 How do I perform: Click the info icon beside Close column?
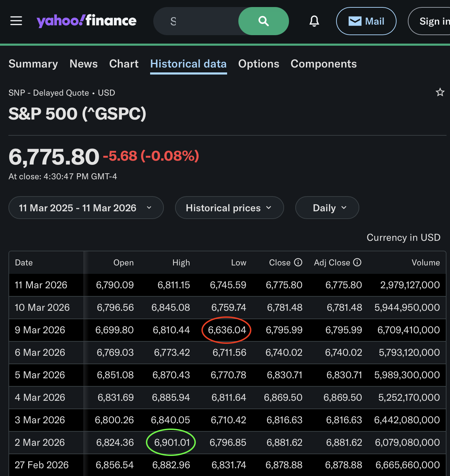(298, 263)
